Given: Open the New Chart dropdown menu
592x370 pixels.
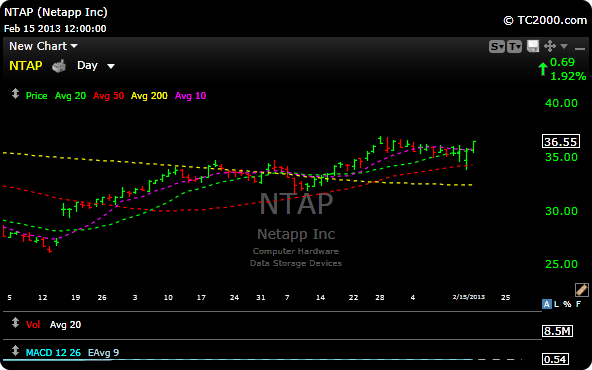Looking at the screenshot, I should coord(43,46).
